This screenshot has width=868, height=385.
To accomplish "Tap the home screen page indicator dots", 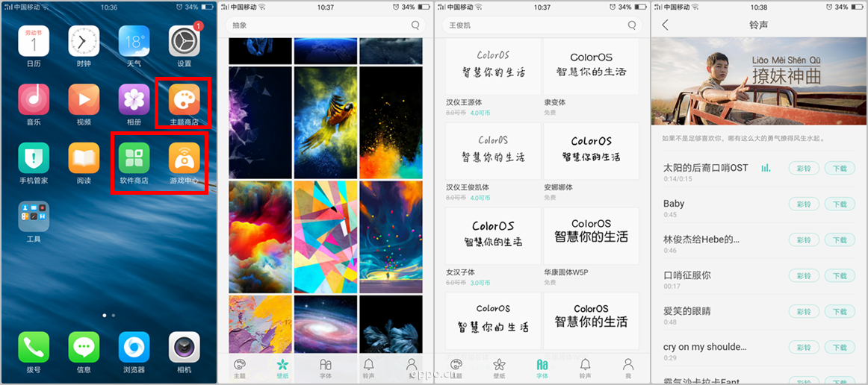I will (x=109, y=315).
